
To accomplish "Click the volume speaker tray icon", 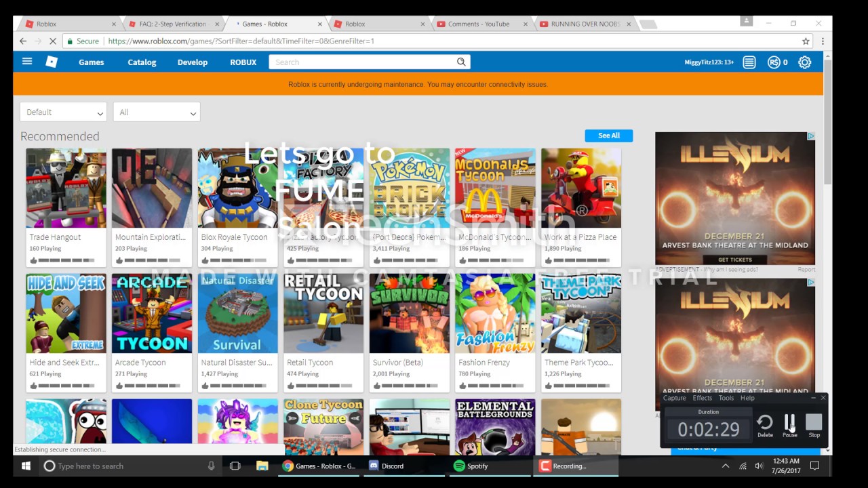I will 759,466.
